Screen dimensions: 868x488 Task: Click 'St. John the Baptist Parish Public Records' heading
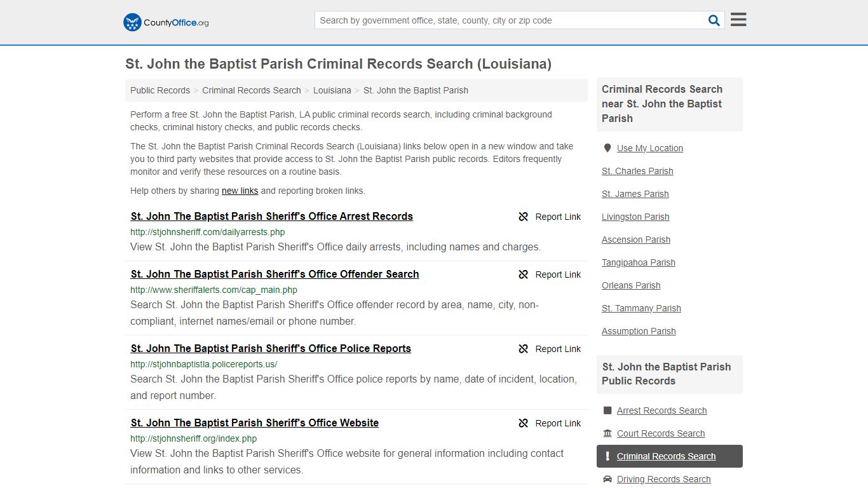667,374
